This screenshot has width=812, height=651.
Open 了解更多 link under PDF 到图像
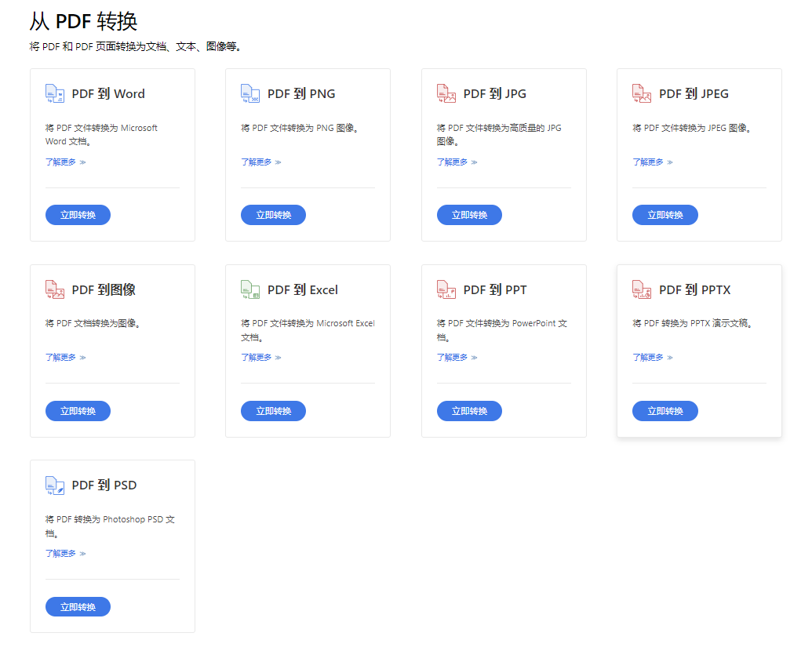65,358
